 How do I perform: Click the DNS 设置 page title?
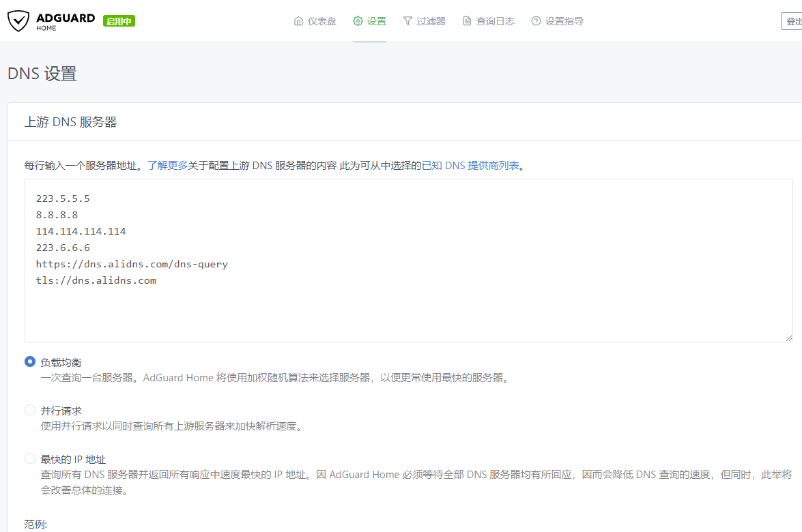42,74
